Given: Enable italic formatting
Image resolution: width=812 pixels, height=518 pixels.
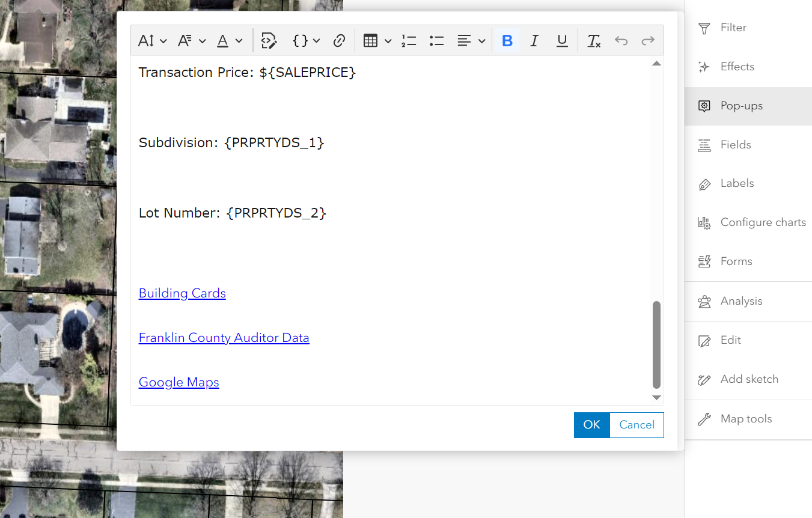Looking at the screenshot, I should [x=534, y=40].
